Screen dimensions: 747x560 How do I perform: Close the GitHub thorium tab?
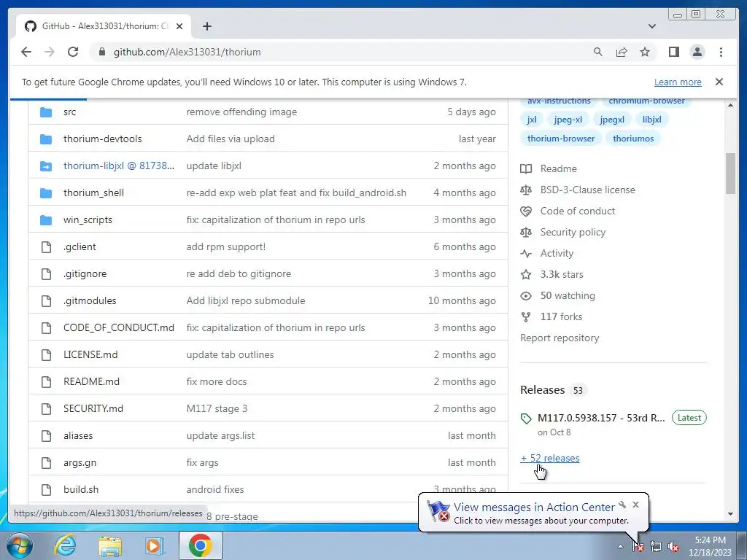pyautogui.click(x=179, y=26)
